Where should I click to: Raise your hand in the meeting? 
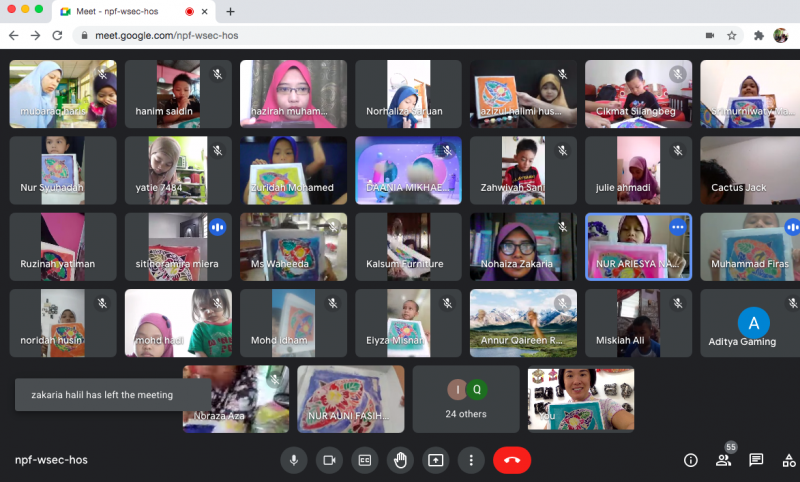tap(400, 460)
